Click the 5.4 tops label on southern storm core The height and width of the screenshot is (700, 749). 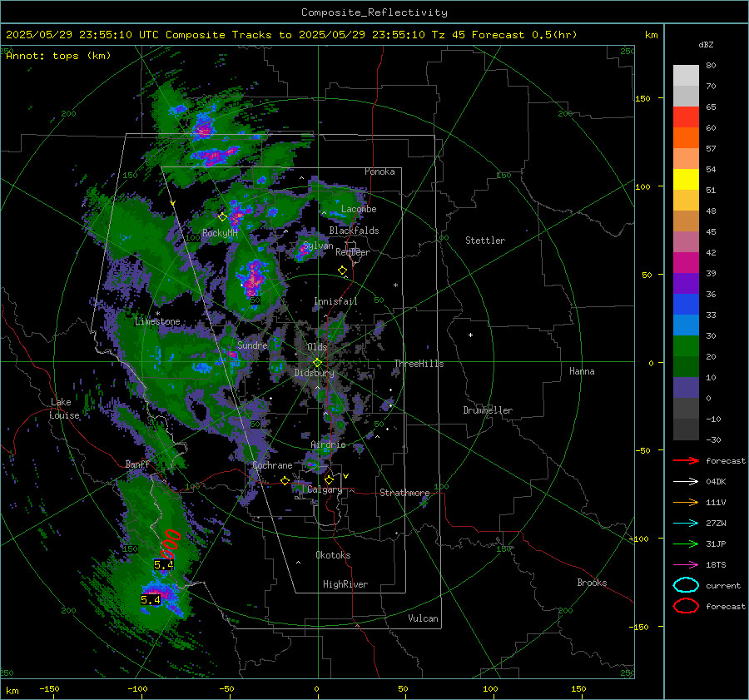(151, 599)
